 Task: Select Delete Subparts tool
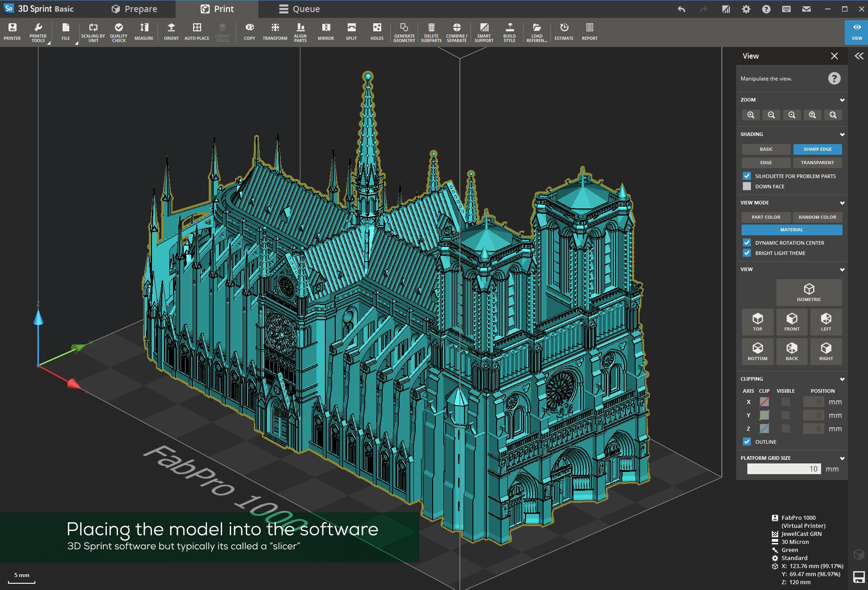pyautogui.click(x=431, y=32)
